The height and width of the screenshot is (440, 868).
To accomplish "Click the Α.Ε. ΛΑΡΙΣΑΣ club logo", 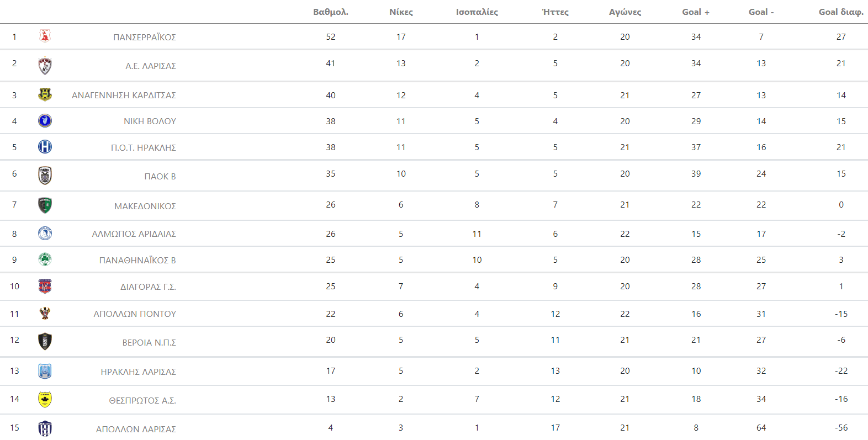I will (x=45, y=66).
